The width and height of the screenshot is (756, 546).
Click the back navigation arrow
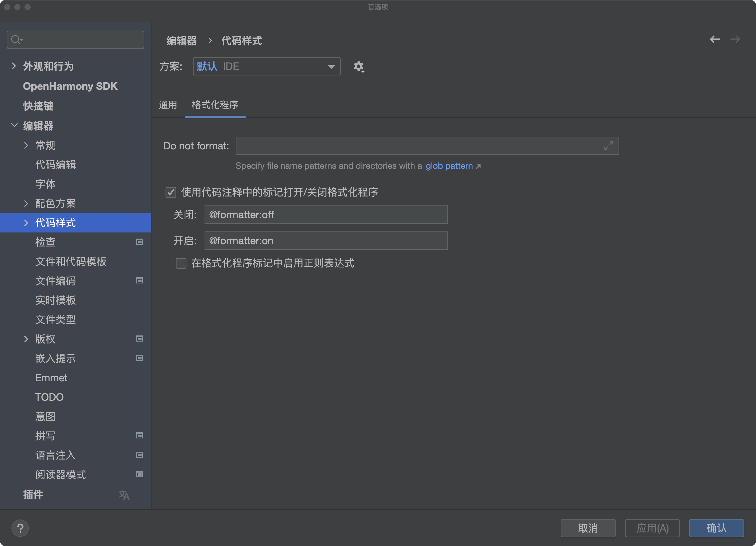tap(714, 40)
